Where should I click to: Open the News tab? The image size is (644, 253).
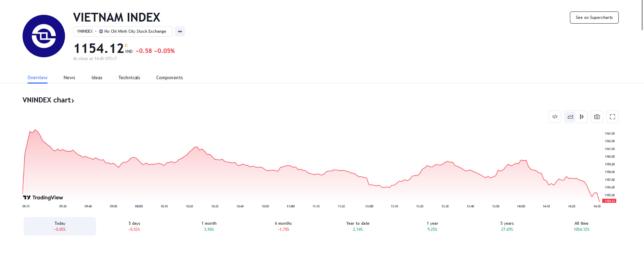pyautogui.click(x=69, y=77)
